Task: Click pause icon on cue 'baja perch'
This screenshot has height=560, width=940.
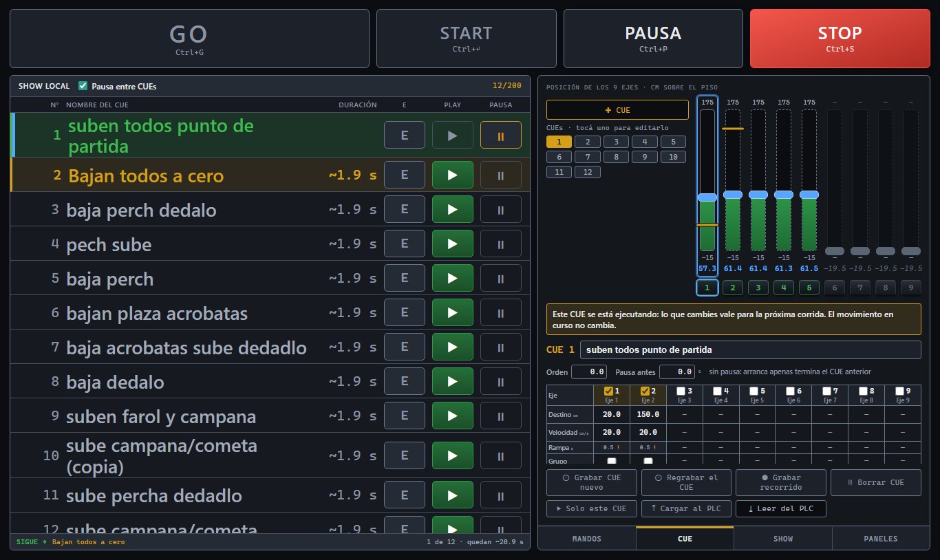Action: point(500,278)
